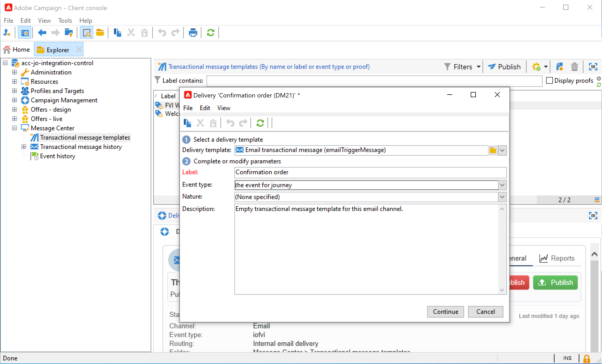Click the back navigation arrow icon

pos(42,33)
